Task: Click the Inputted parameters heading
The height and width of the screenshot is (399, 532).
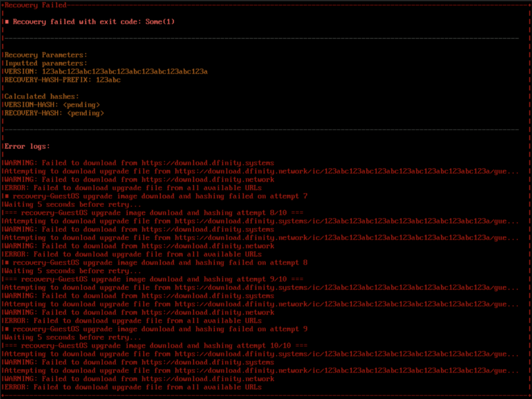Action: (43, 63)
